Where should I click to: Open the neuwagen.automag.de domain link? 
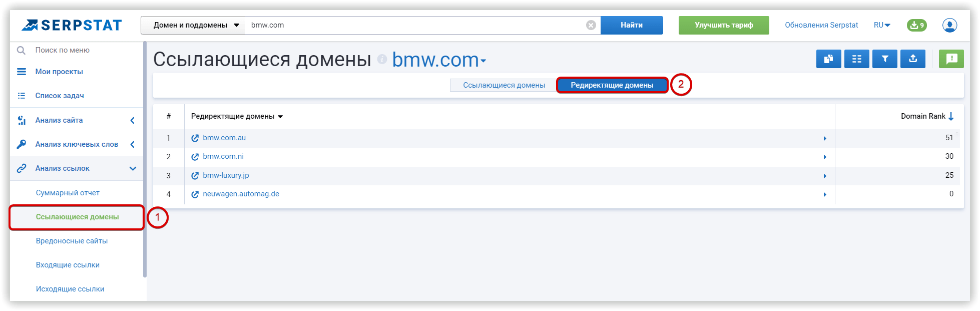(x=241, y=194)
